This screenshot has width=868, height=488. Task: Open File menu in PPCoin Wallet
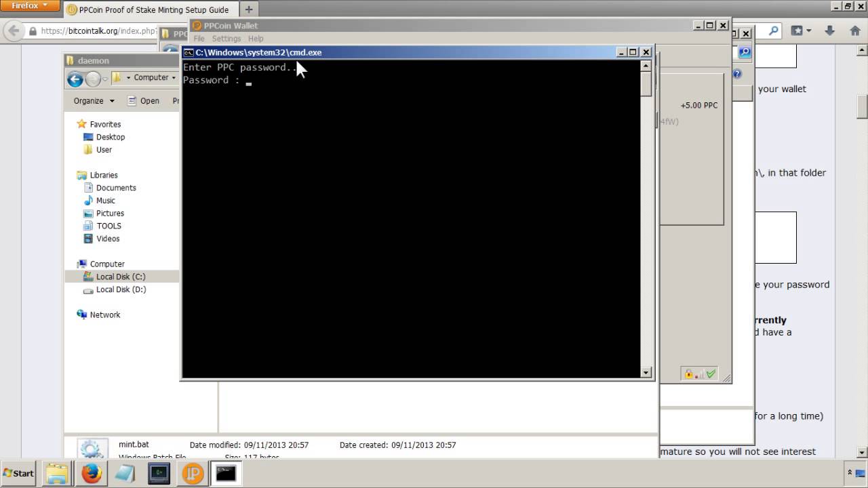click(199, 39)
